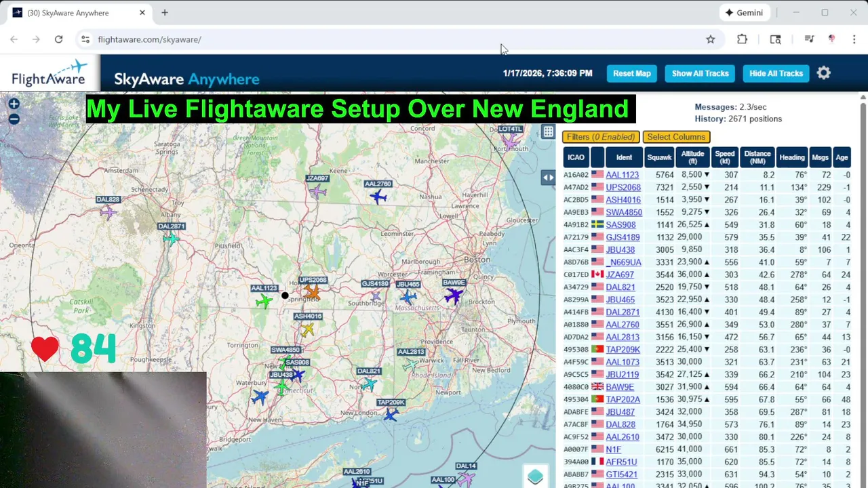Sort table by Squawk column
Image resolution: width=868 pixels, height=488 pixels.
[659, 157]
